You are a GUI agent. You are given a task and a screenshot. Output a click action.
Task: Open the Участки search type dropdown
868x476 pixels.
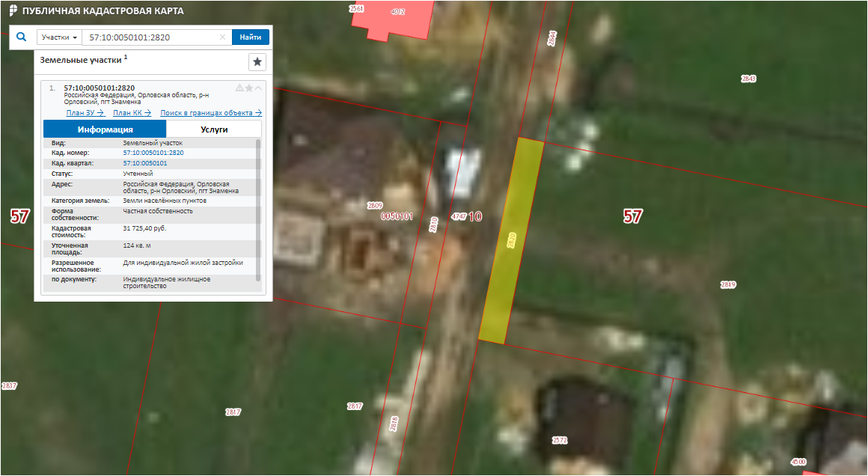(x=60, y=37)
